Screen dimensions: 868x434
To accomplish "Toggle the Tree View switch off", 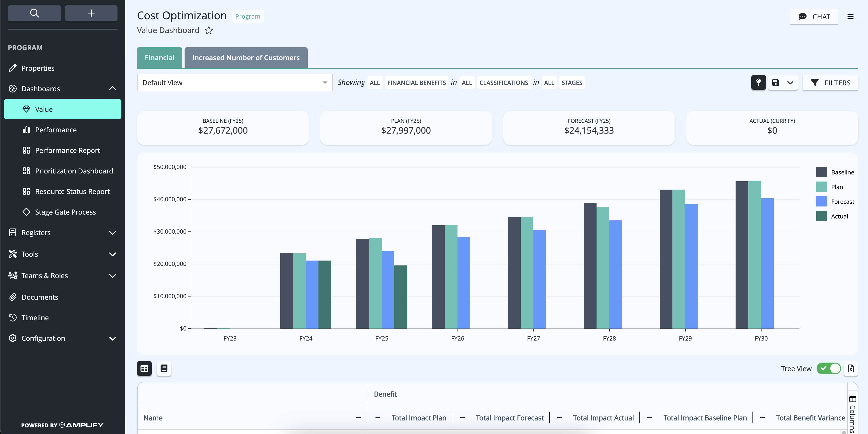I will click(829, 368).
